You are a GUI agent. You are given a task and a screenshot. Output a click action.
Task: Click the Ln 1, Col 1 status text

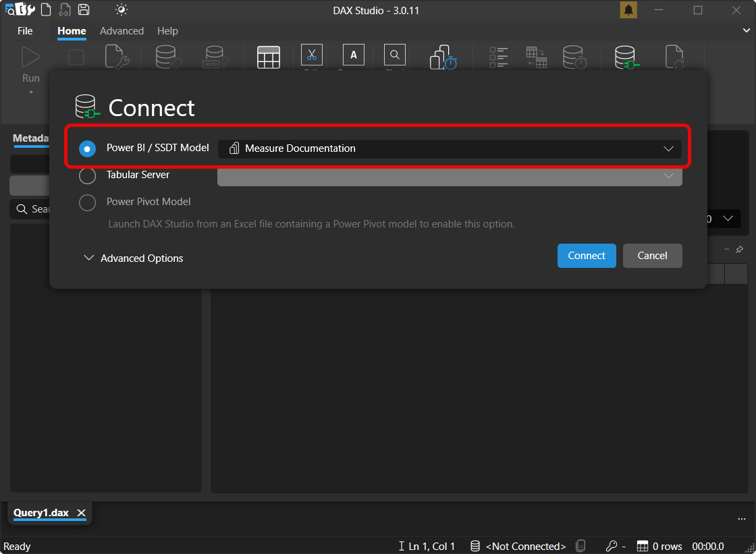431,547
